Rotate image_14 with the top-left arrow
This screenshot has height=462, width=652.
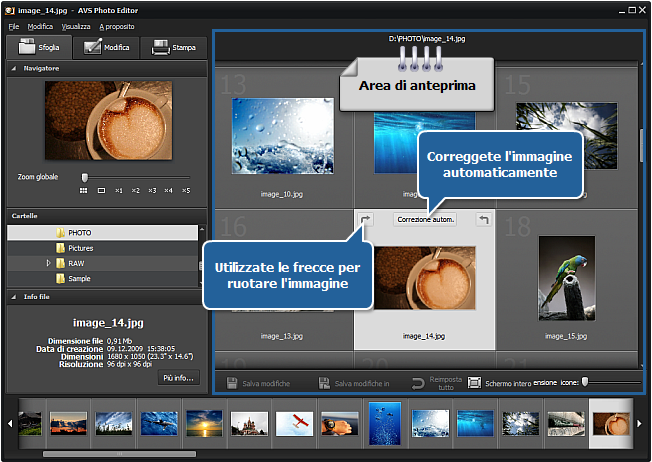click(366, 219)
